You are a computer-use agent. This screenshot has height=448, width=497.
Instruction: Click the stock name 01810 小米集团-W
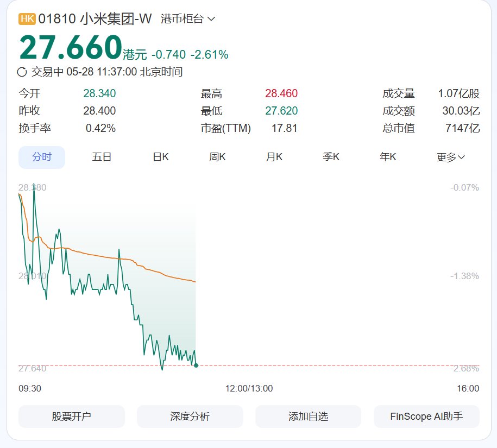(95, 18)
